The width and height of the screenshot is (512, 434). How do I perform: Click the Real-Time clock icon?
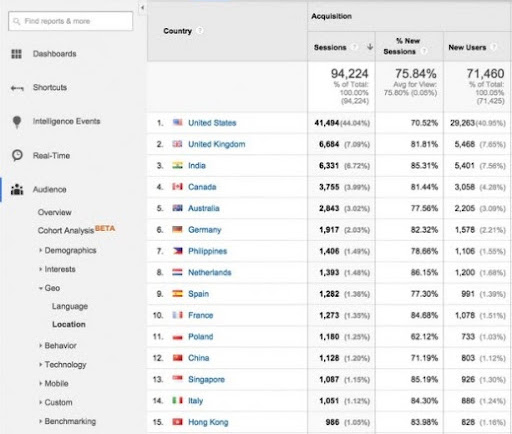tap(17, 155)
